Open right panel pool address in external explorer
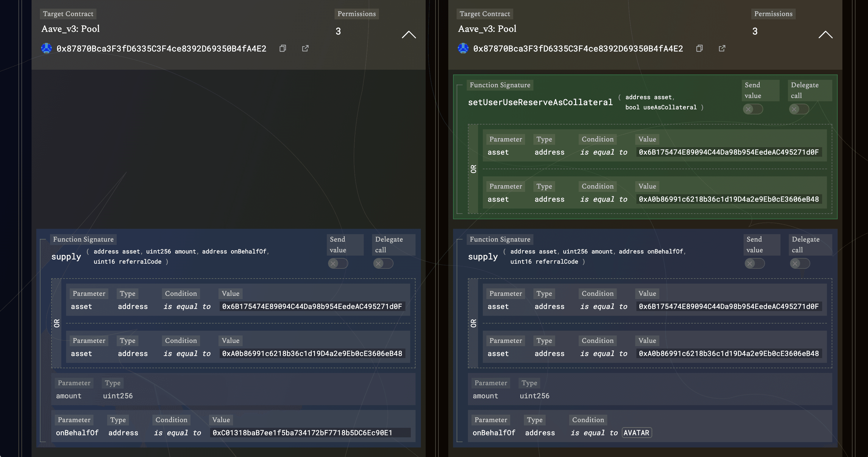Screen dimensions: 868x457 click(x=722, y=49)
